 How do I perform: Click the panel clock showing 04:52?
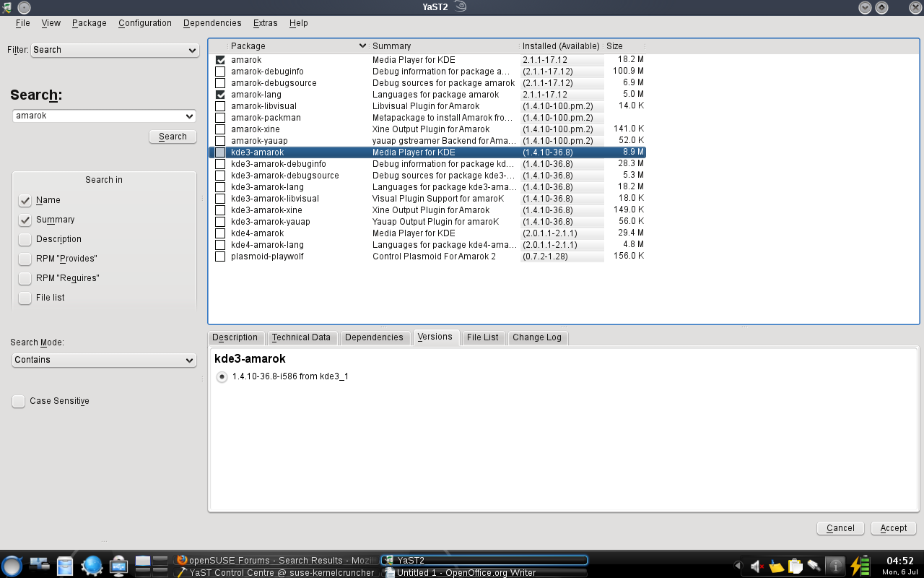[899, 566]
